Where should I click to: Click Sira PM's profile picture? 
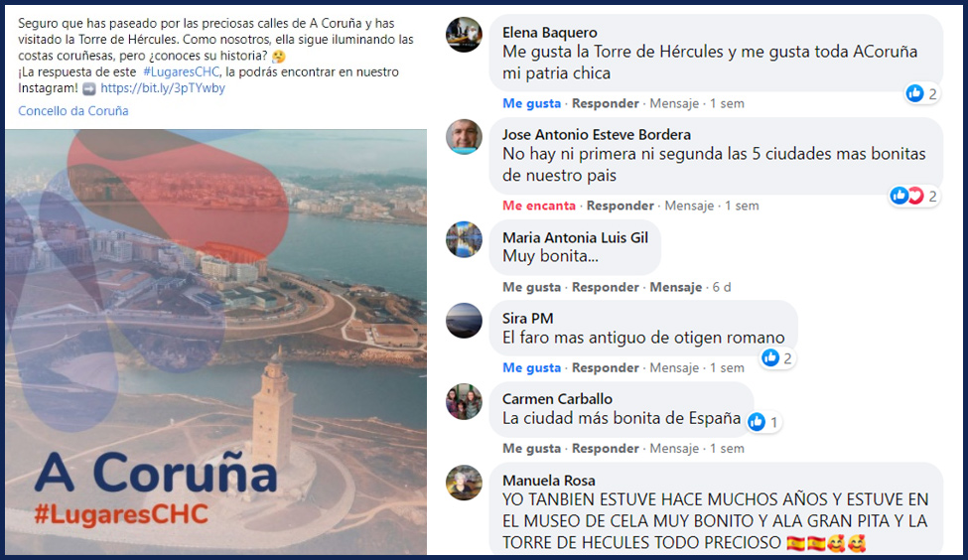pyautogui.click(x=464, y=321)
